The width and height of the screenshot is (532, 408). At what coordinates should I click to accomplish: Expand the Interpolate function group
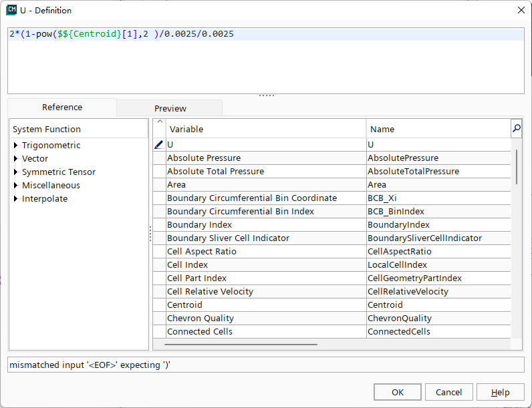(x=15, y=199)
